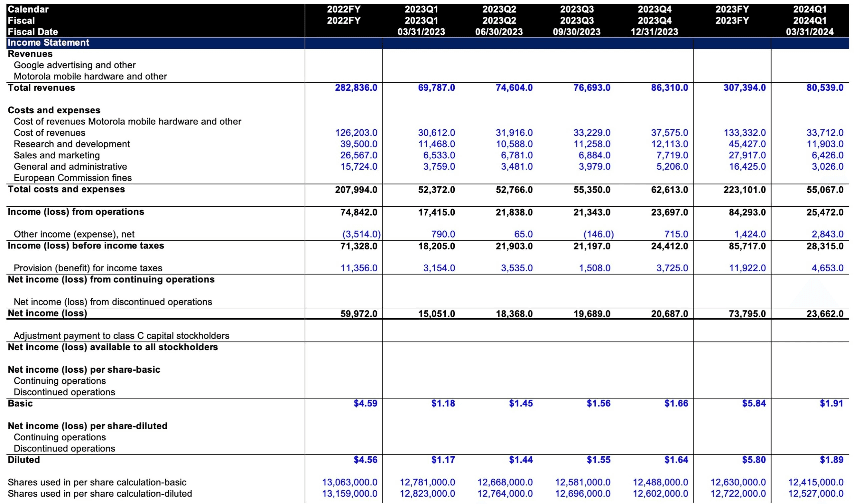
Task: Click the European Commission fines label
Action: (x=72, y=178)
